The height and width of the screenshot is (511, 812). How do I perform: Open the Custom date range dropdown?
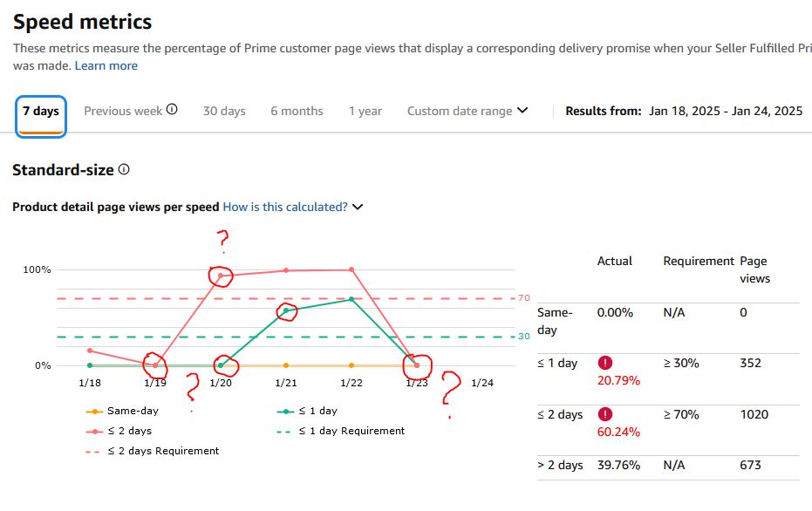click(x=467, y=111)
